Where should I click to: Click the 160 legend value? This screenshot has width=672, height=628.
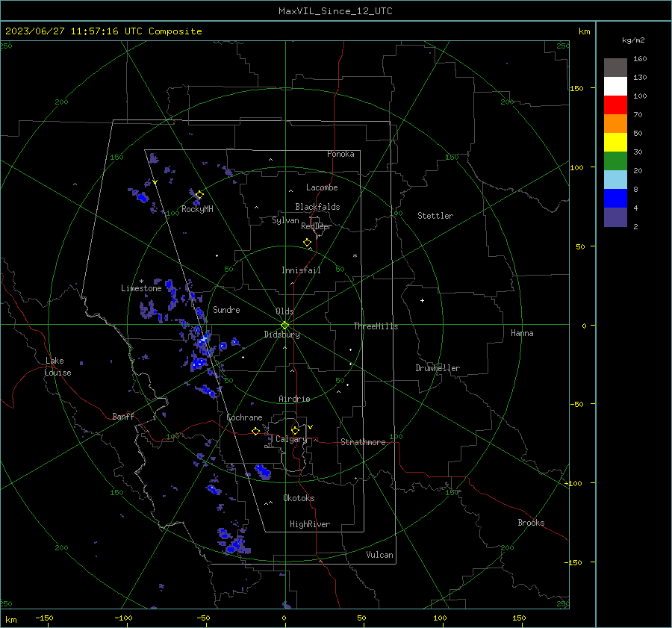[640, 59]
